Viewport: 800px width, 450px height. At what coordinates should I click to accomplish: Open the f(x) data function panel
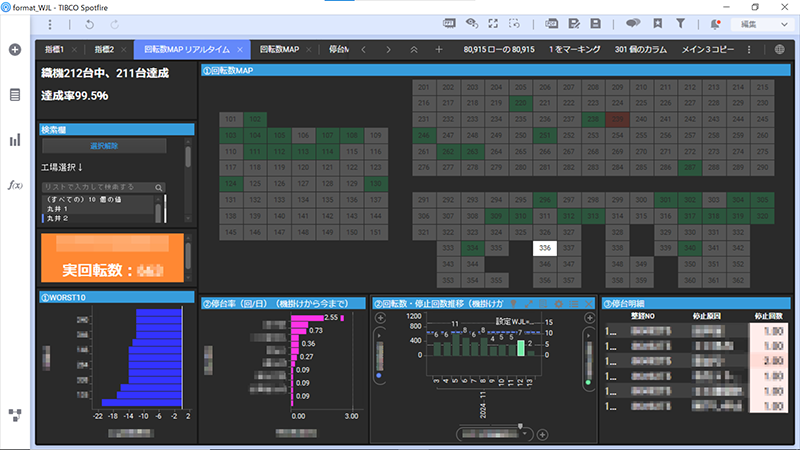(15, 185)
